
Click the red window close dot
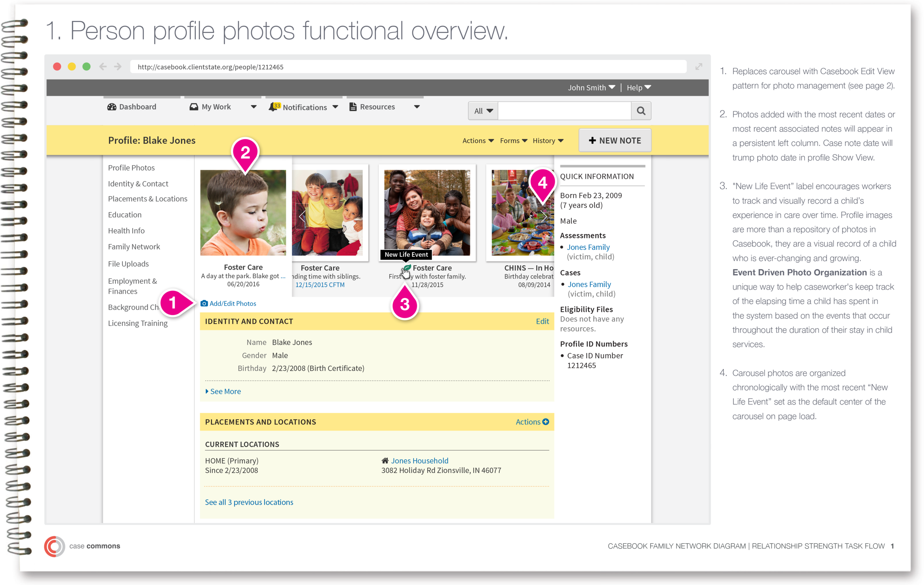(57, 67)
